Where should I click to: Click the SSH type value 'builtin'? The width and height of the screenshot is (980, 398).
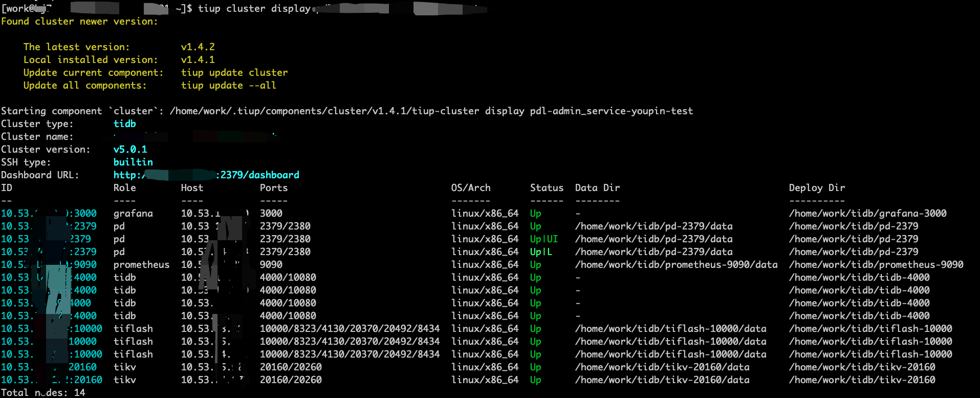(133, 162)
